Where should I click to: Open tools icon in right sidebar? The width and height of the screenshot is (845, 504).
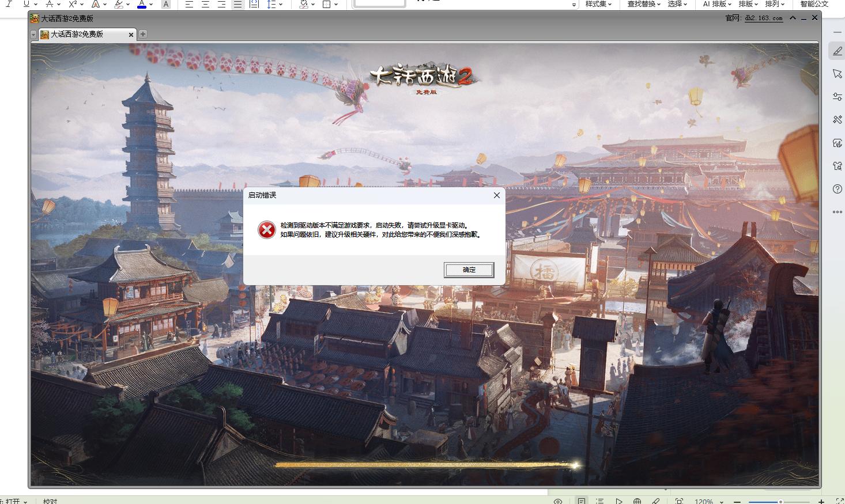(838, 120)
